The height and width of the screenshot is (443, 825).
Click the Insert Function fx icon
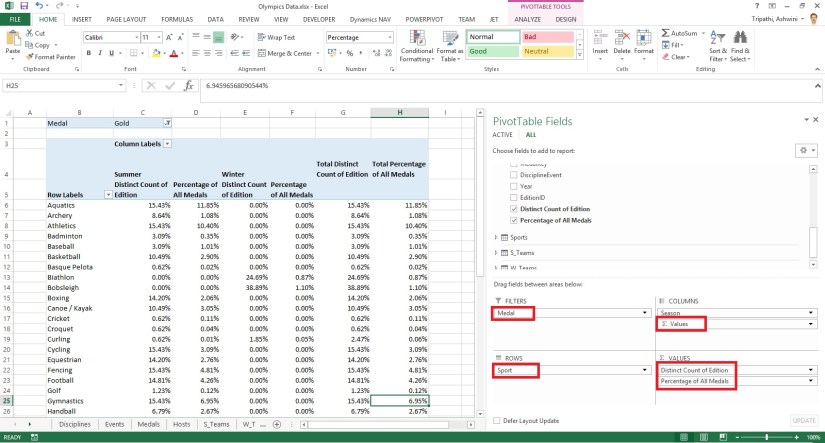tap(188, 86)
